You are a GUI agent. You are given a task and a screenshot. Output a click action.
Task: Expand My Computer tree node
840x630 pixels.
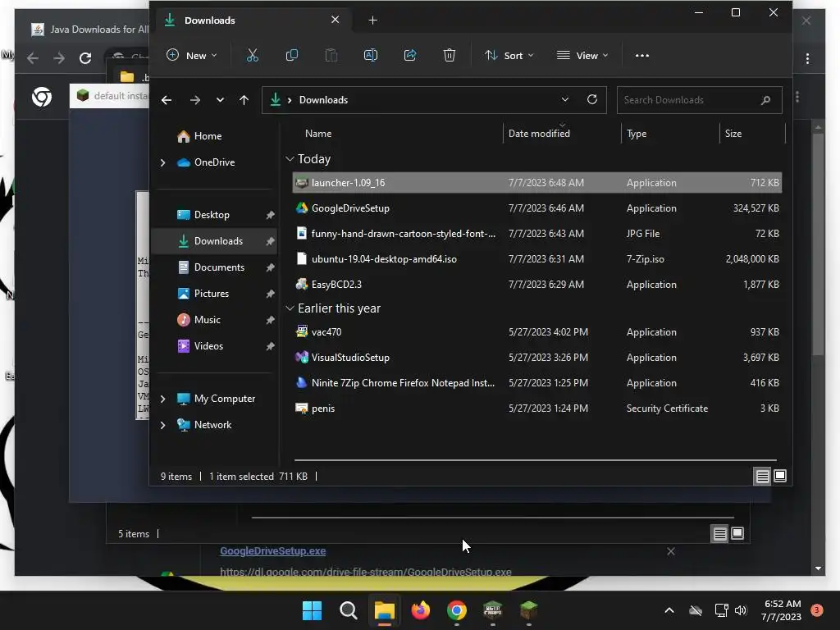pyautogui.click(x=163, y=399)
